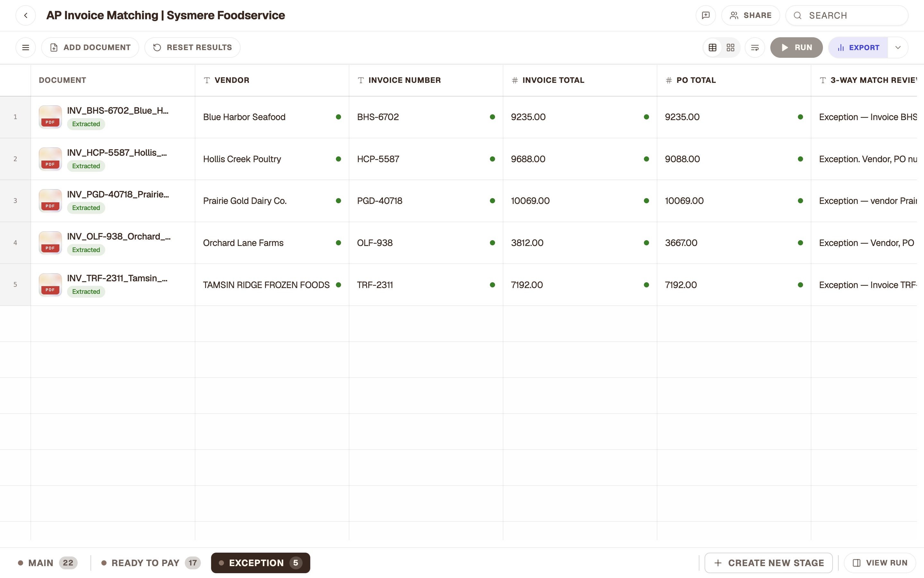Select invoice total 3812.00 cell

(580, 243)
